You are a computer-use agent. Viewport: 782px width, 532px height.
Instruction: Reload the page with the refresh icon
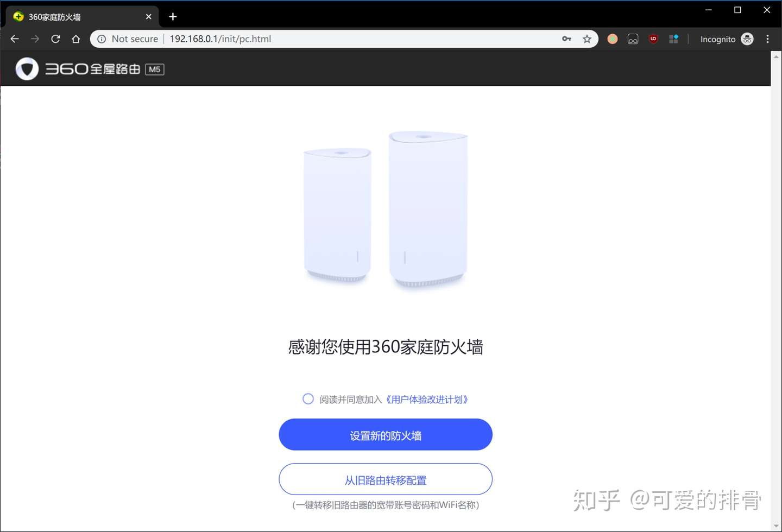(55, 39)
